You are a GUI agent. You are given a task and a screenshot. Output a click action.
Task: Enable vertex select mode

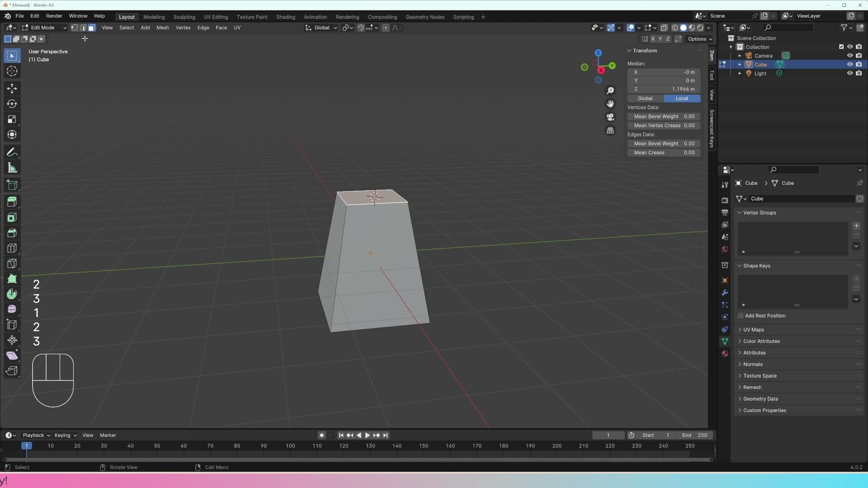(x=75, y=28)
